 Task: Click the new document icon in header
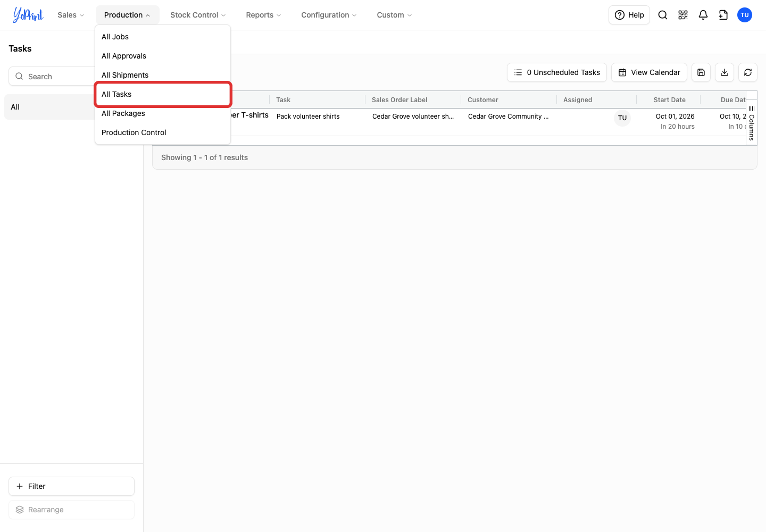tap(723, 15)
